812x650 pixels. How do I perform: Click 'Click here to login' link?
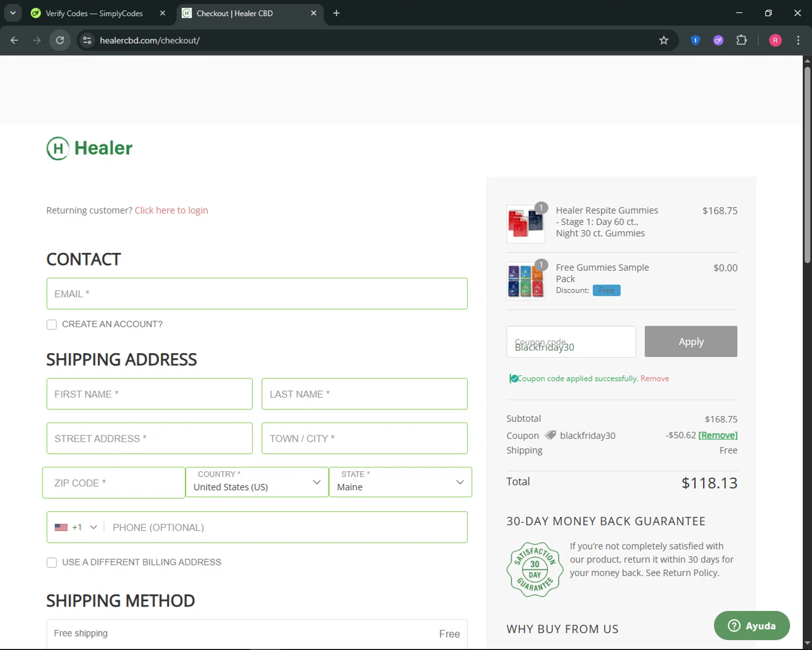click(171, 210)
